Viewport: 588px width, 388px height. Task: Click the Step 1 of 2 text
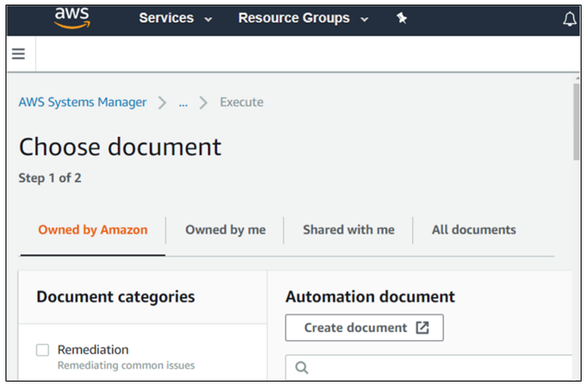click(x=50, y=177)
